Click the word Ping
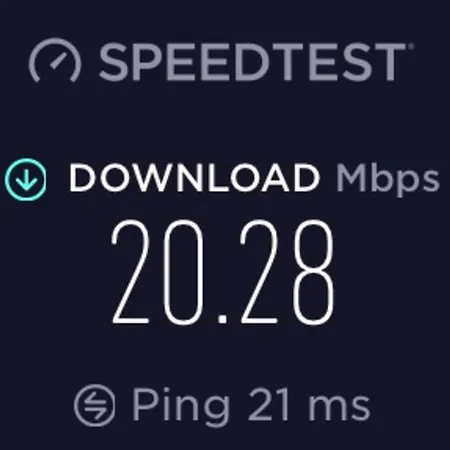This screenshot has width=450, height=450. 181,407
